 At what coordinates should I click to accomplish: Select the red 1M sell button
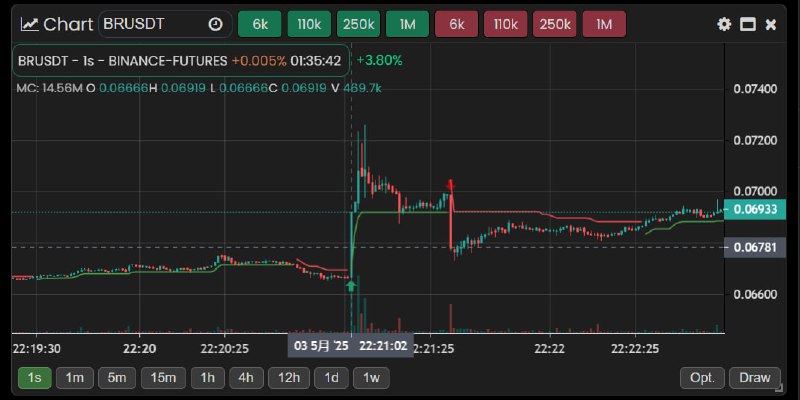pyautogui.click(x=604, y=24)
